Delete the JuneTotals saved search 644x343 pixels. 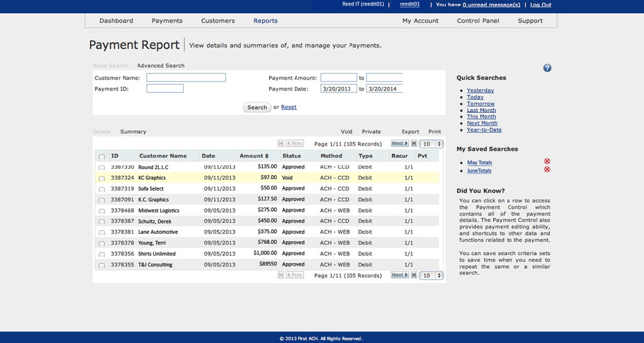coord(547,170)
